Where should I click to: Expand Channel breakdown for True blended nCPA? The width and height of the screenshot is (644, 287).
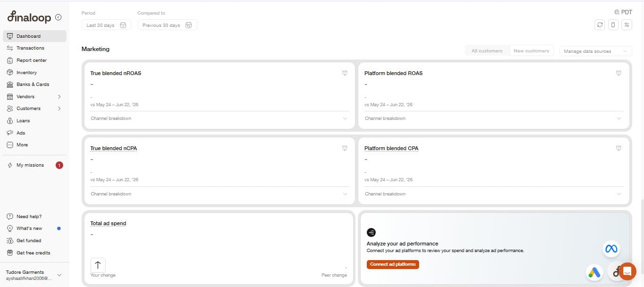coord(219,194)
